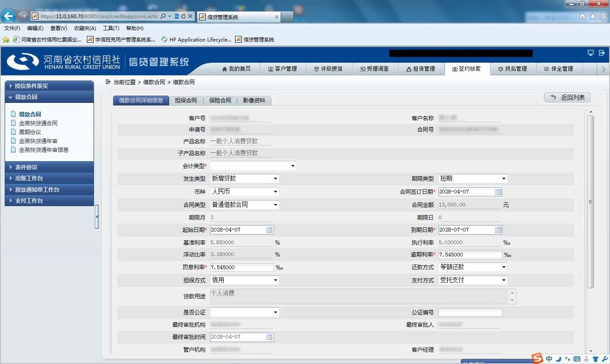Open HP Application Lifecycle bookmark
Viewport: 610px width, 364px height.
(196, 39)
